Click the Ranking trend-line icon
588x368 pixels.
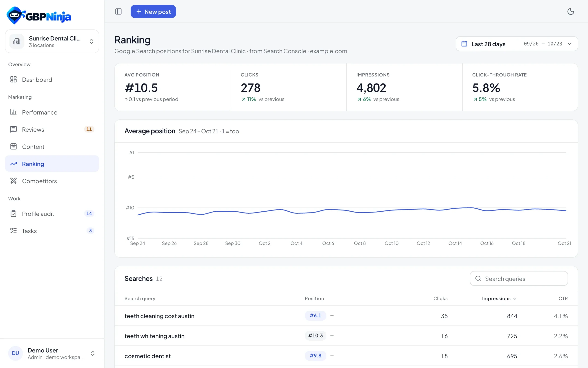click(x=13, y=164)
